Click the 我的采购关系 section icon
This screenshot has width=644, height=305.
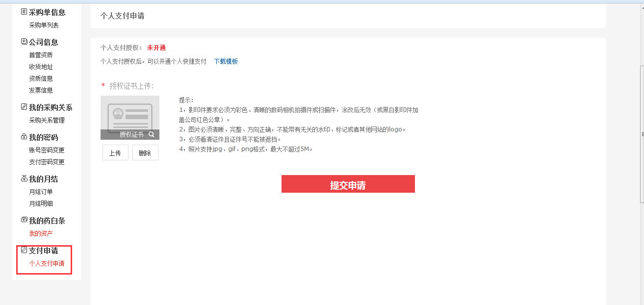coord(24,107)
